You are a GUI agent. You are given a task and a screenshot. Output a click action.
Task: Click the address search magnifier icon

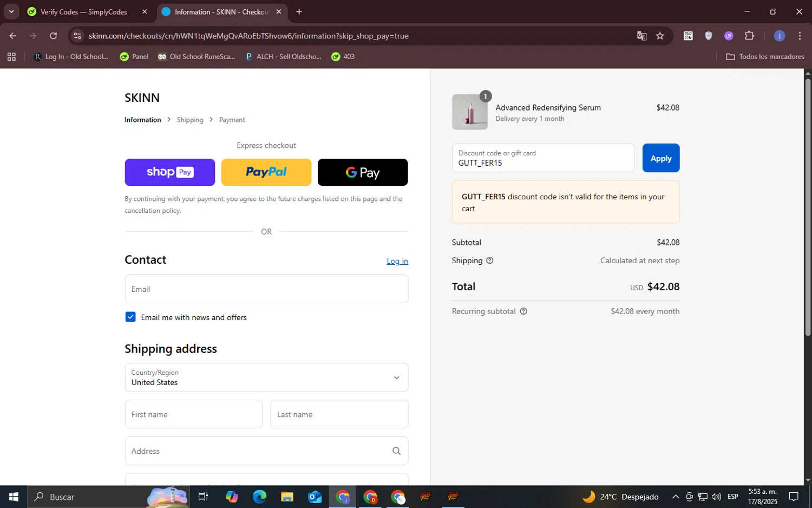[396, 451]
